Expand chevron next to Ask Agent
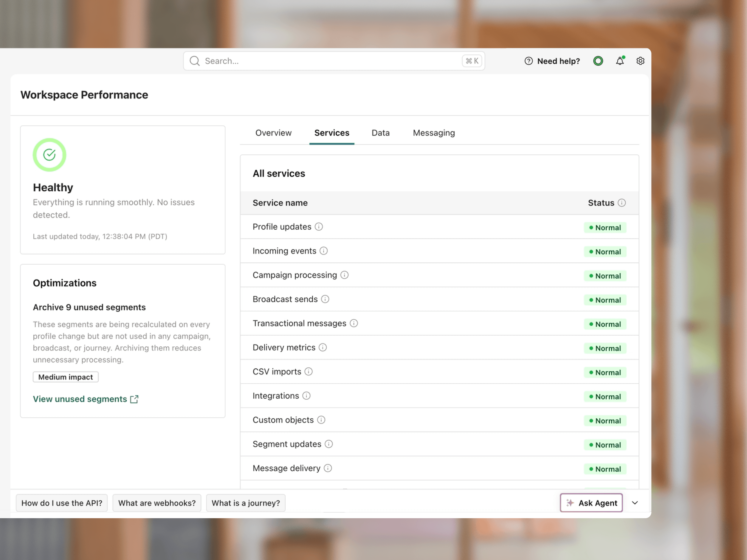The image size is (747, 560). tap(635, 503)
